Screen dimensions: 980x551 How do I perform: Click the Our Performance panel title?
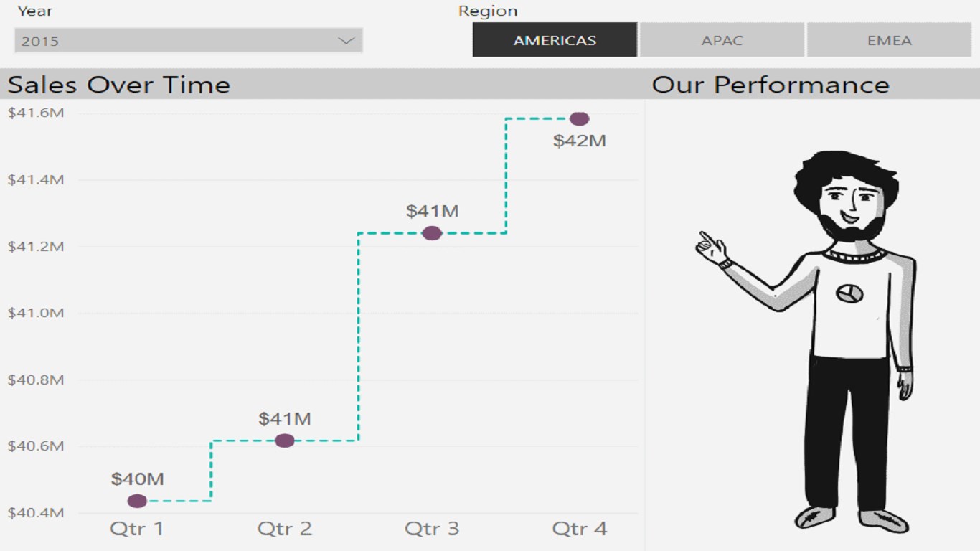pyautogui.click(x=771, y=85)
